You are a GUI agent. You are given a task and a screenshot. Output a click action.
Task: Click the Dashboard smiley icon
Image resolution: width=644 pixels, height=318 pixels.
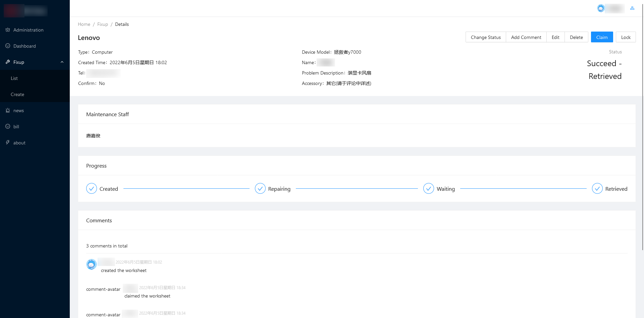coord(8,46)
